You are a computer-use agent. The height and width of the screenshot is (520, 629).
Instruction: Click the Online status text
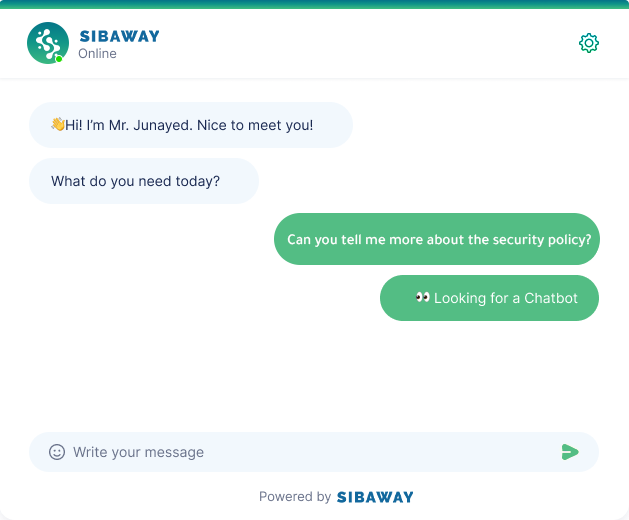pyautogui.click(x=97, y=54)
